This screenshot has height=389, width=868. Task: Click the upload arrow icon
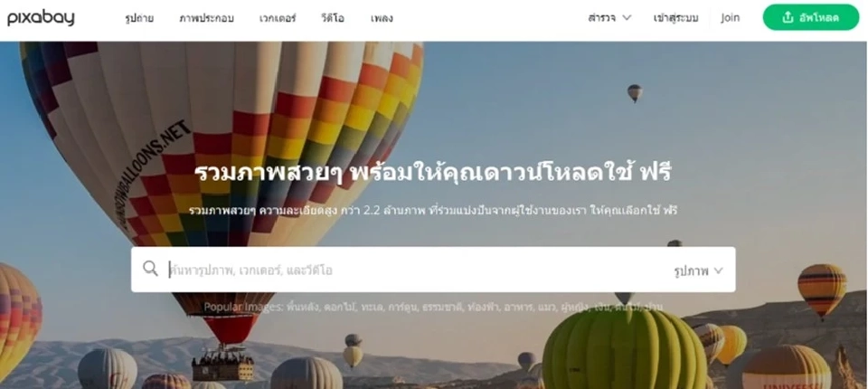pyautogui.click(x=788, y=18)
